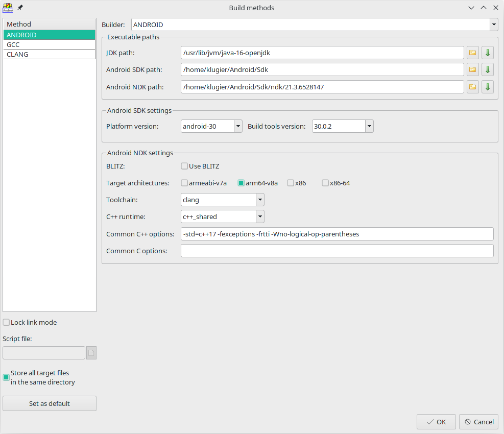Toggle the armeabi-v7a architecture checkbox
The width and height of the screenshot is (504, 434).
point(184,183)
